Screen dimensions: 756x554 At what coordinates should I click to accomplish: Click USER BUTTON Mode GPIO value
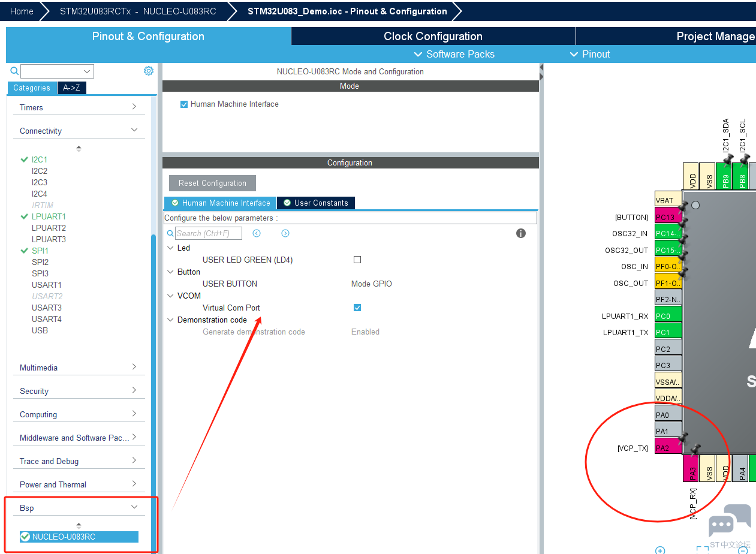point(372,284)
